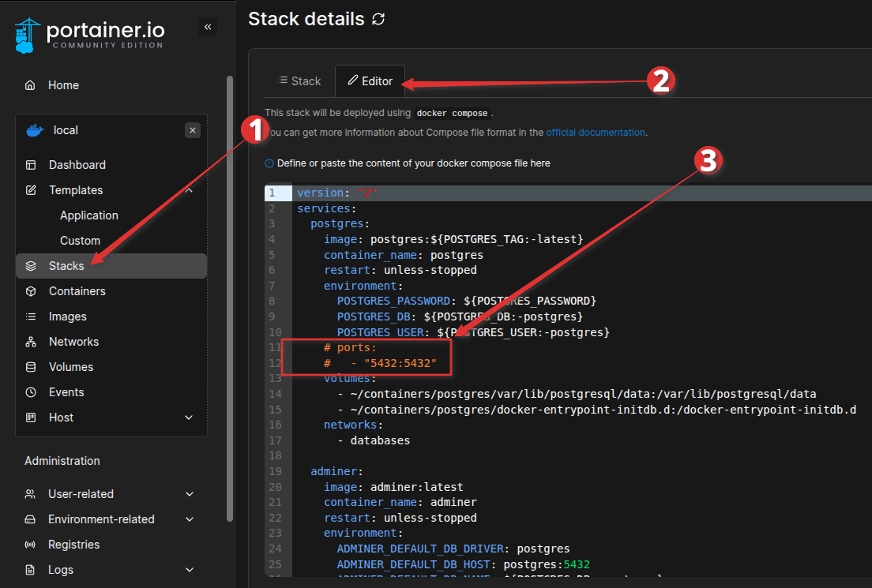Click the pencil icon on Editor tab

pos(352,81)
